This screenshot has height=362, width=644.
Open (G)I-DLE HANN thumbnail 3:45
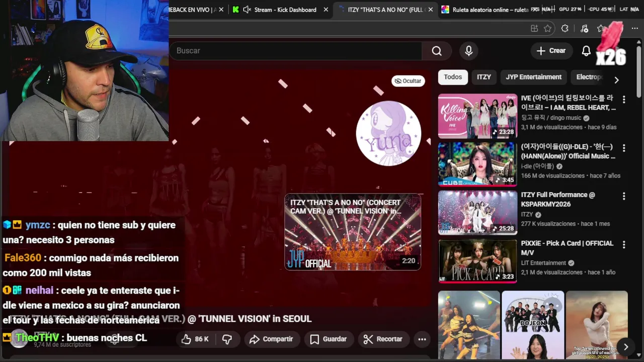[x=477, y=164]
